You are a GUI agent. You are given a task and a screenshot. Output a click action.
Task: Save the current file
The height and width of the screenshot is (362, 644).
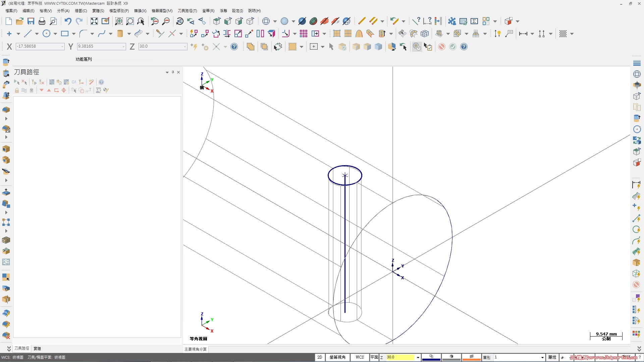tap(31, 21)
